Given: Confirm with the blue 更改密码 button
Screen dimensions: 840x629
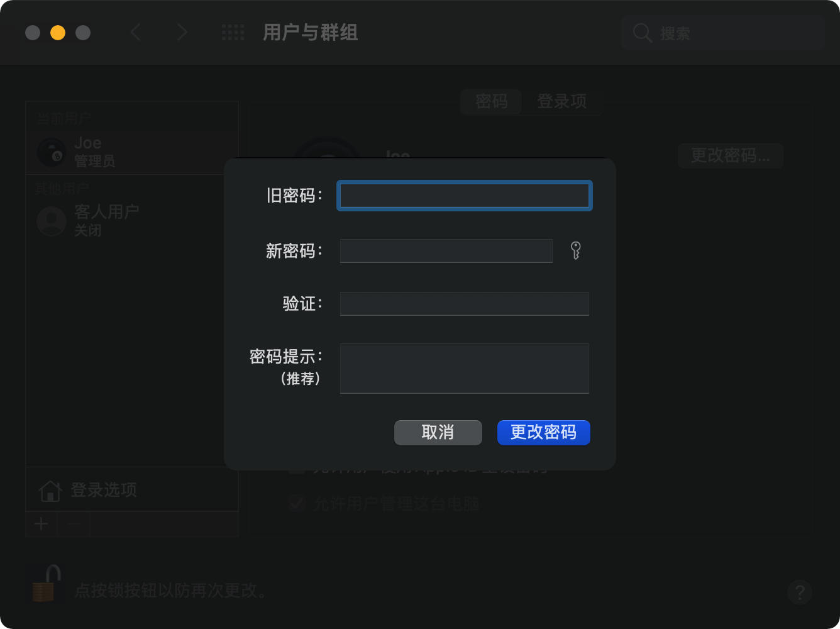Looking at the screenshot, I should click(543, 432).
